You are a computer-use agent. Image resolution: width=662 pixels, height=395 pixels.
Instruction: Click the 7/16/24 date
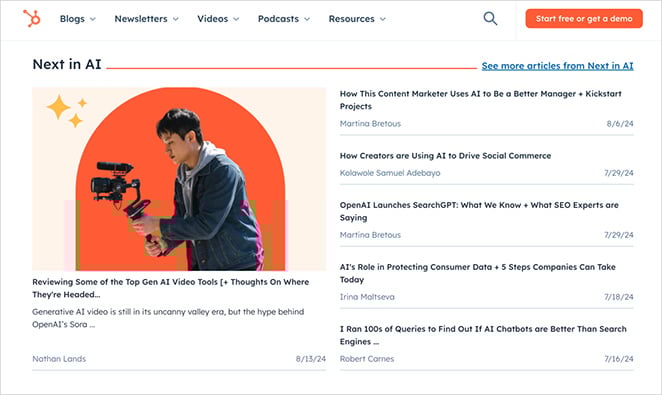(x=619, y=359)
